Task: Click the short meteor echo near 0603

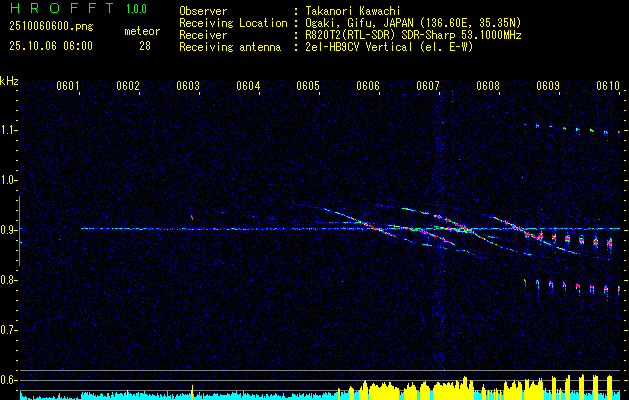Action: click(x=192, y=217)
